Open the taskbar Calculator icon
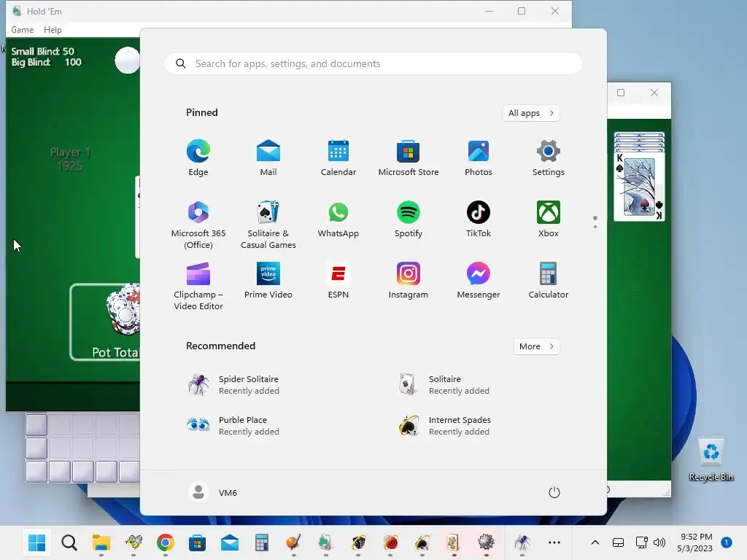Screen dimensions: 747x560 (262, 542)
